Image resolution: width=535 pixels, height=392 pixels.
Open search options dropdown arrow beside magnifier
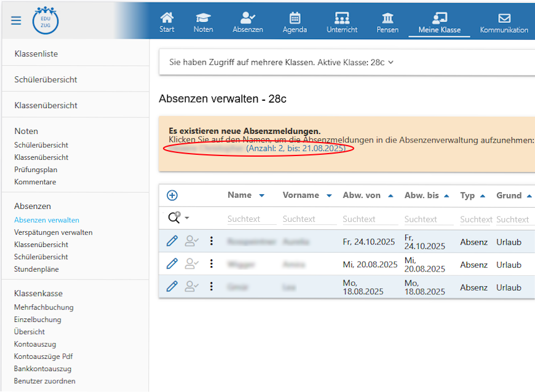point(187,218)
